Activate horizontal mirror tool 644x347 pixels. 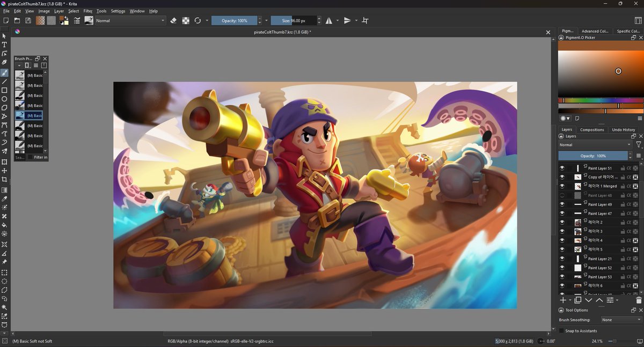coord(329,20)
